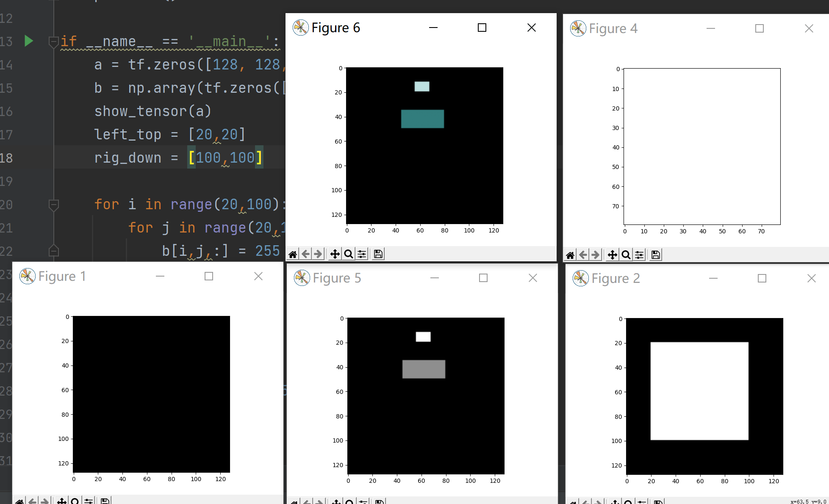Click the Figure 5 matplotlib window icon
Viewport: 829px width, 504px height.
click(302, 278)
